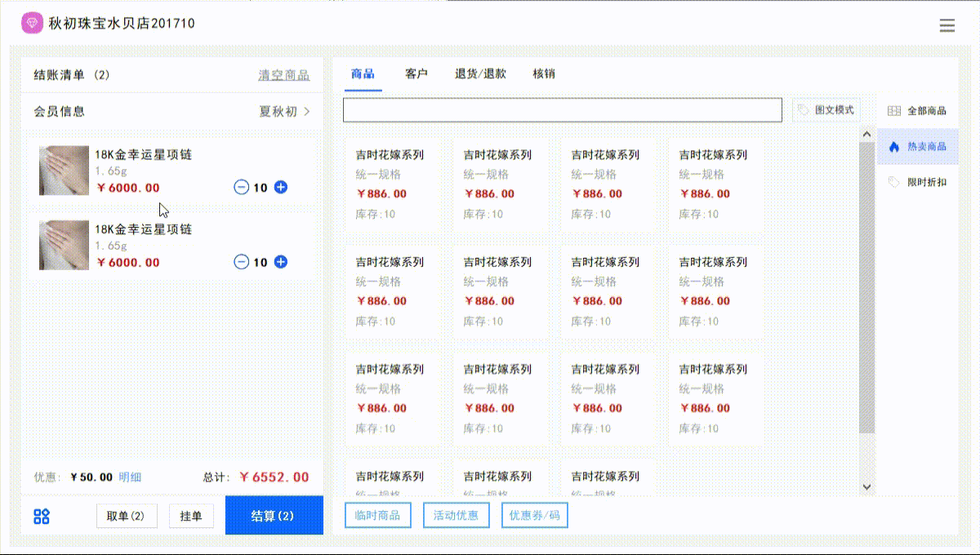Click the minus icon on first necklace
Screen dimensions: 980x555
[x=241, y=187]
